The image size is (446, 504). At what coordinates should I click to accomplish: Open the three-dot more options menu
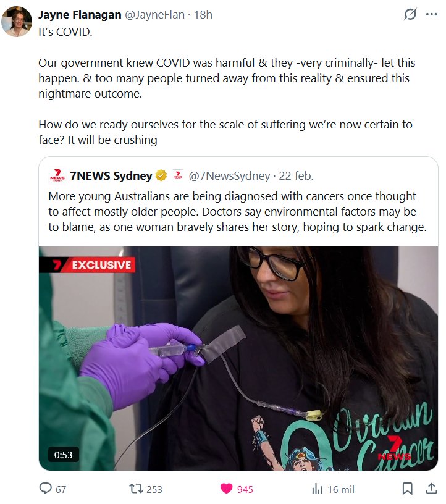coord(431,14)
